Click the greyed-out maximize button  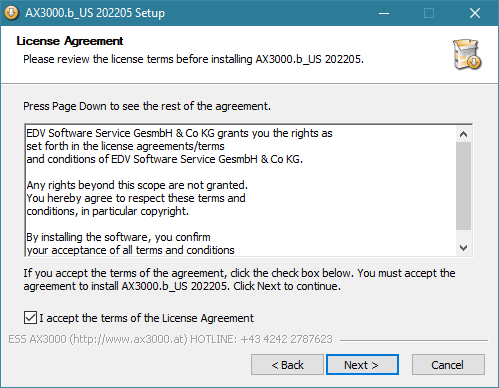pyautogui.click(x=429, y=13)
